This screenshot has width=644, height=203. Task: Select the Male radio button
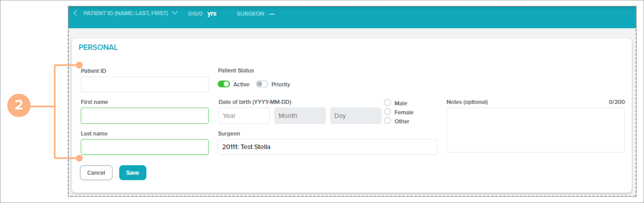click(x=388, y=103)
